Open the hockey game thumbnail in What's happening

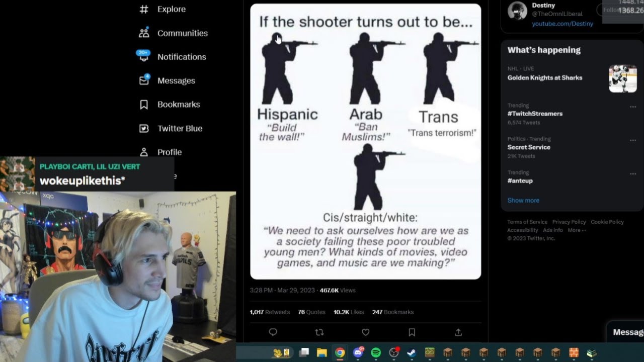pos(623,78)
